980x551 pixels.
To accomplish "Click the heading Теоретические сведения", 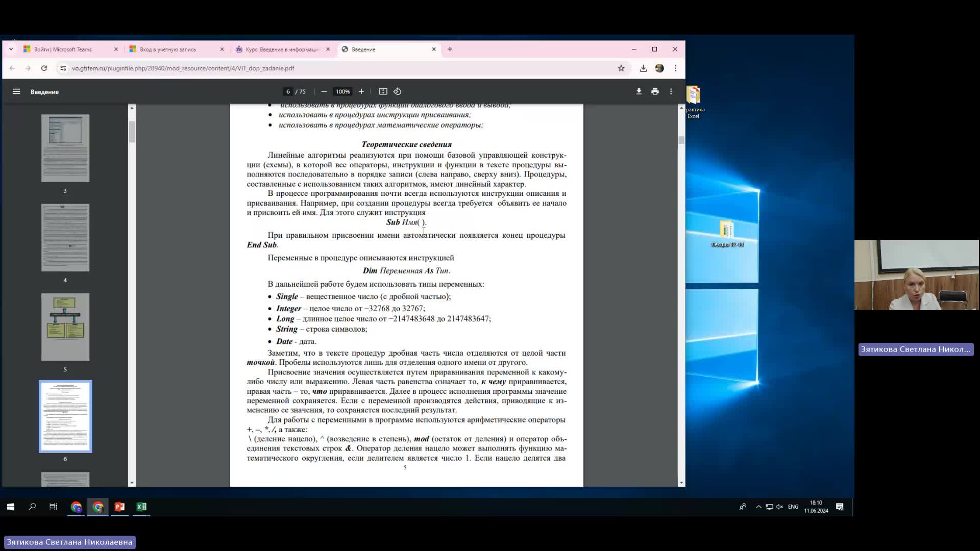I will click(406, 144).
